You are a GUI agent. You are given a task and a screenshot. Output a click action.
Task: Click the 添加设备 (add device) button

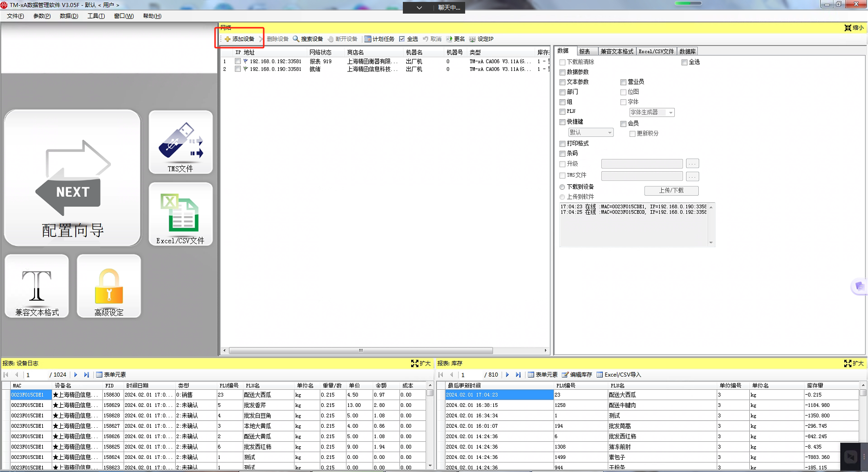(239, 39)
